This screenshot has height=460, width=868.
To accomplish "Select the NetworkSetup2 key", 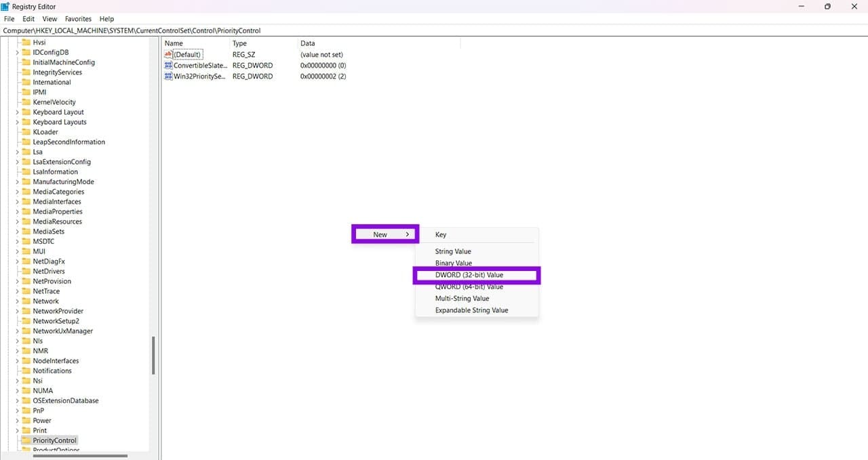I will [56, 321].
